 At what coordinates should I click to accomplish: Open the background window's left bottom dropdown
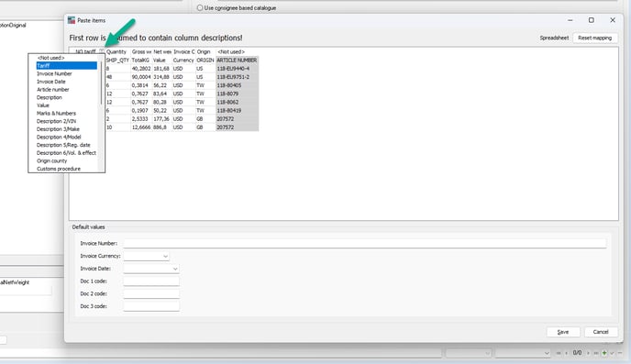tap(469, 353)
